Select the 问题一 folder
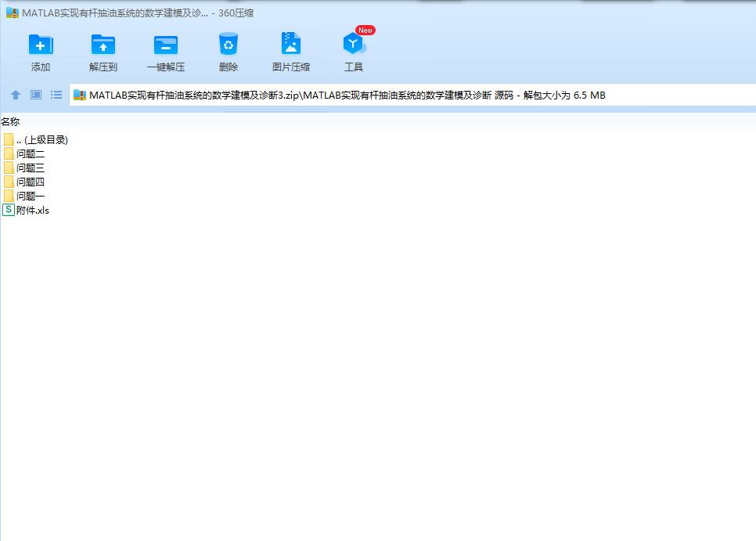Viewport: 756px width, 541px height. [24, 196]
